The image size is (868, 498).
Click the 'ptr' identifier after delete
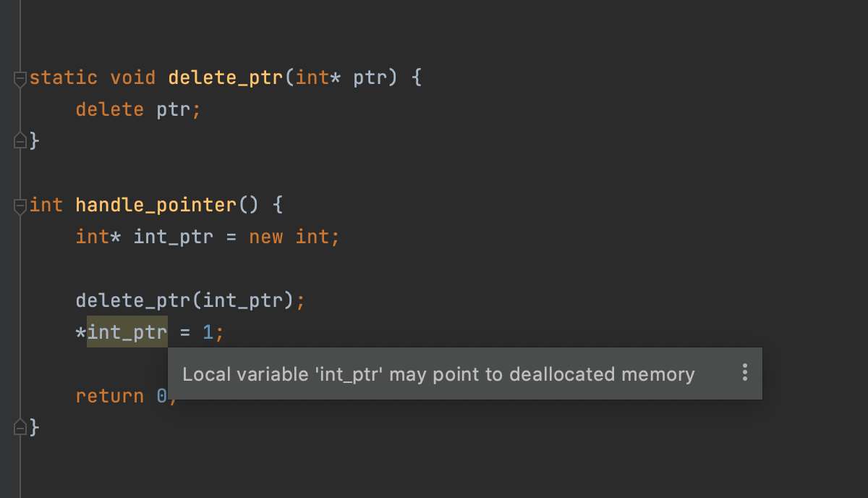[174, 110]
